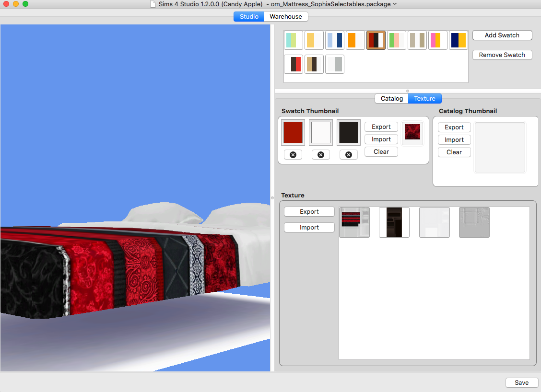Select the red patterned diffuse texture thumbnail

pos(354,222)
